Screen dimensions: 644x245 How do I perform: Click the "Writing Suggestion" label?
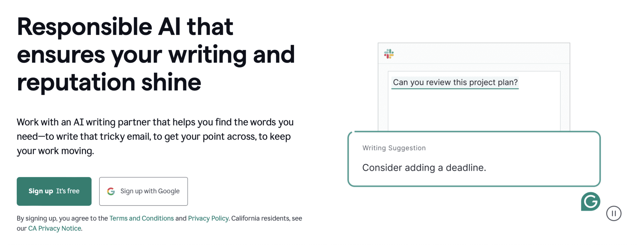394,148
